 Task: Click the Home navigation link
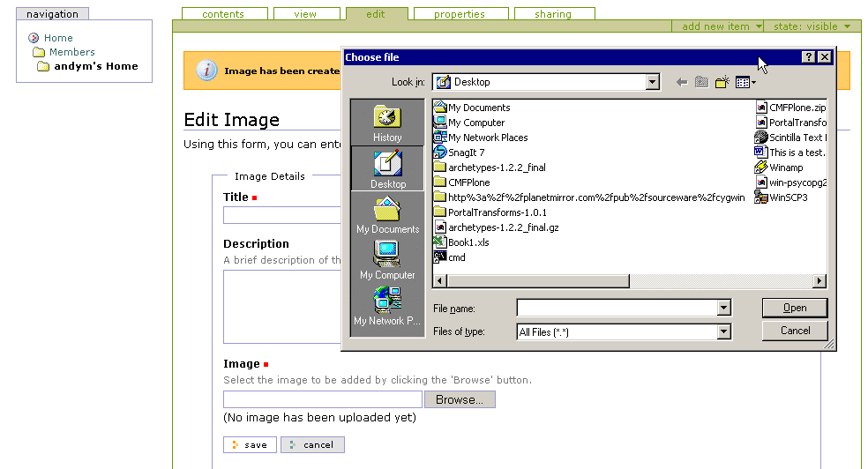(x=58, y=38)
